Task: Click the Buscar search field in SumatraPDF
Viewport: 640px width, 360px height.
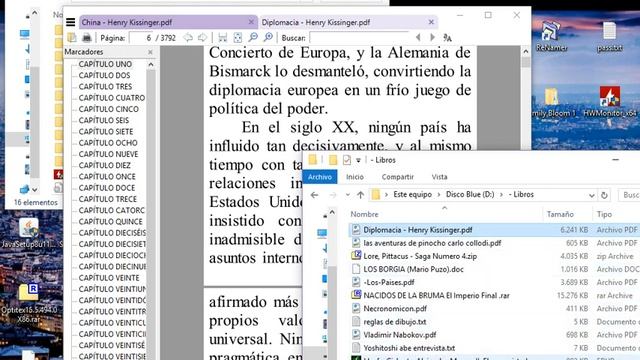Action: coord(359,38)
